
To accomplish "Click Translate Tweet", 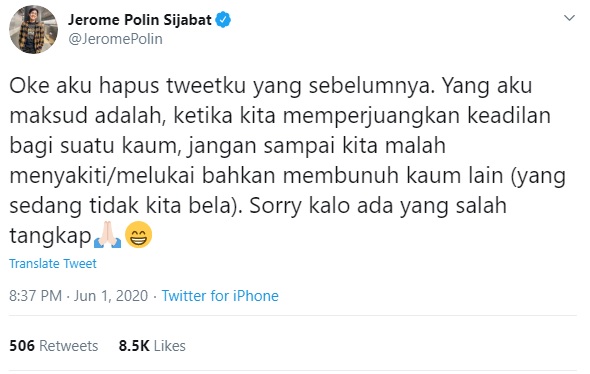I will (53, 263).
